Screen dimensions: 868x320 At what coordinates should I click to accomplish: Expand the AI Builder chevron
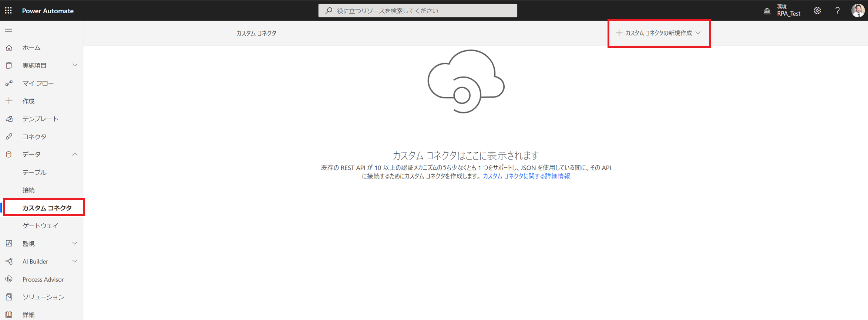[75, 261]
